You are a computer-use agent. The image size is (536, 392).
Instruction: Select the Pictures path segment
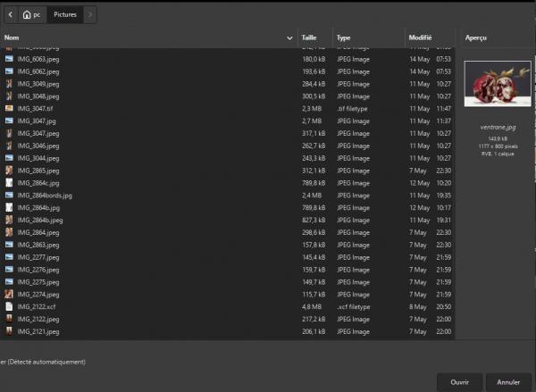click(65, 14)
